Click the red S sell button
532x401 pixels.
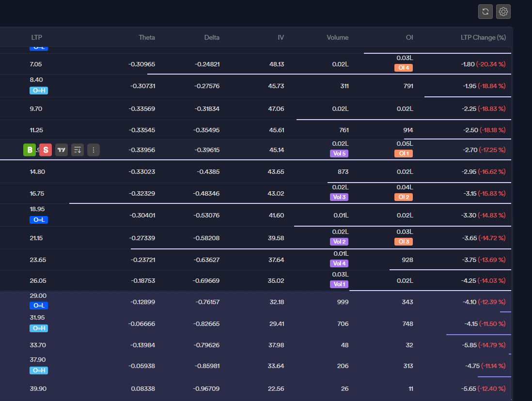pos(46,150)
